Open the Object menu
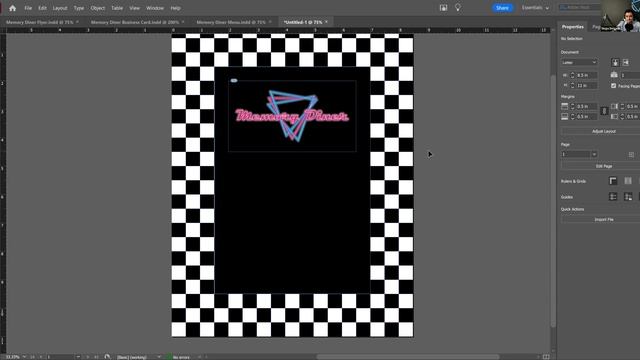 tap(98, 8)
